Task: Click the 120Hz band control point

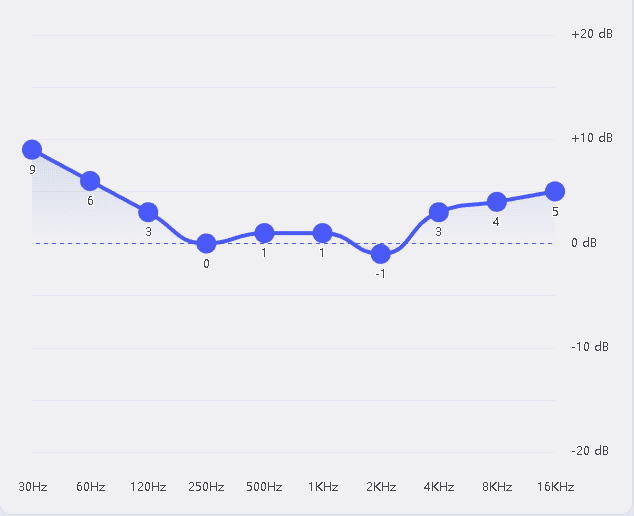Action: [x=148, y=212]
